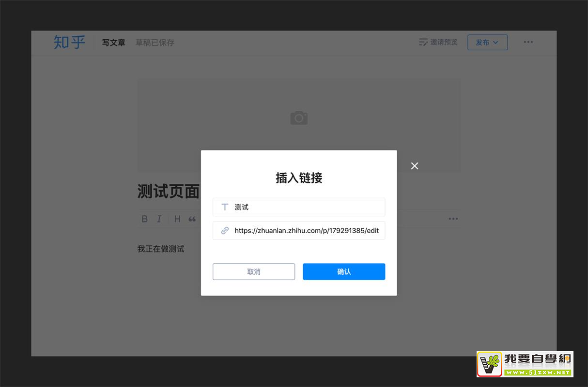Toggle italic formatting in the editor toolbar
The height and width of the screenshot is (387, 588).
(x=159, y=219)
